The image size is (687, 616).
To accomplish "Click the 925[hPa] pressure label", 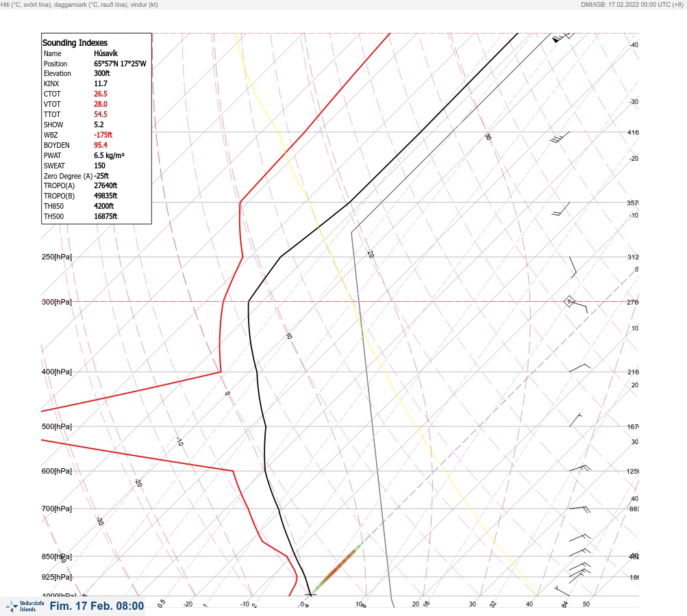I will click(57, 577).
